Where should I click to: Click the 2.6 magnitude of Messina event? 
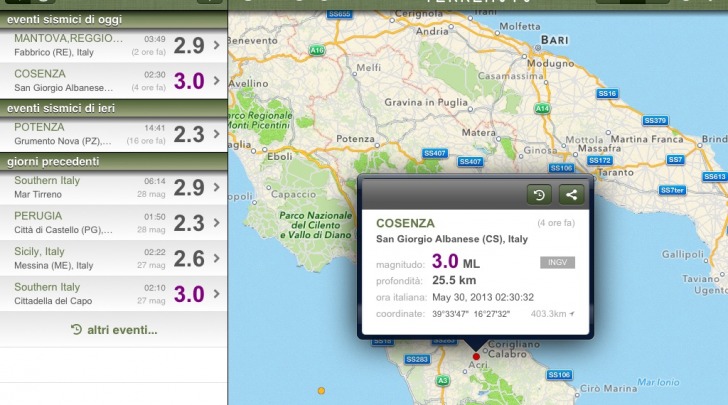pyautogui.click(x=189, y=259)
